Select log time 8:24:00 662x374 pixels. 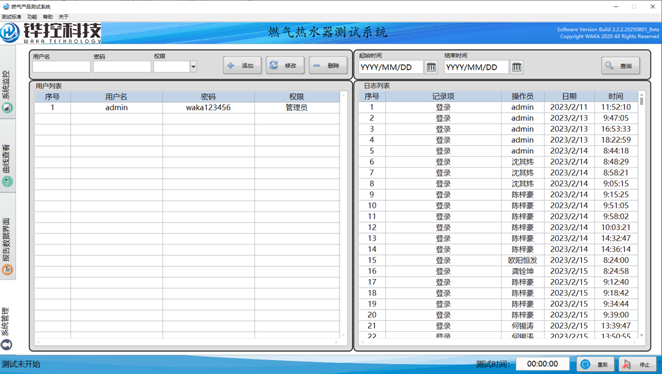[616, 260]
